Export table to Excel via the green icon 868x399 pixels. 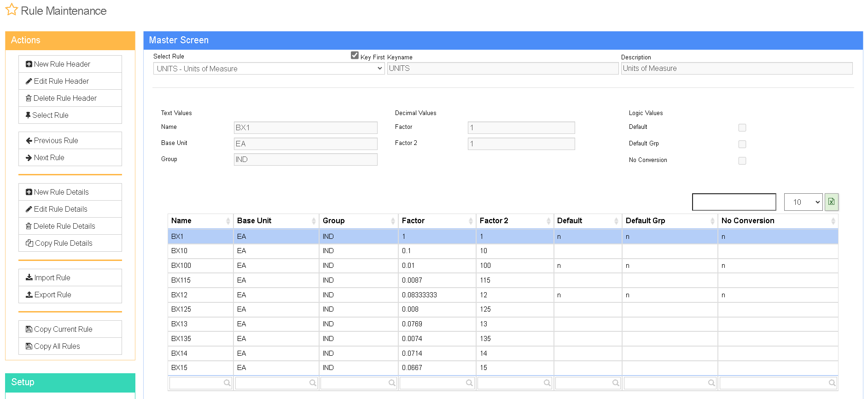click(x=831, y=202)
